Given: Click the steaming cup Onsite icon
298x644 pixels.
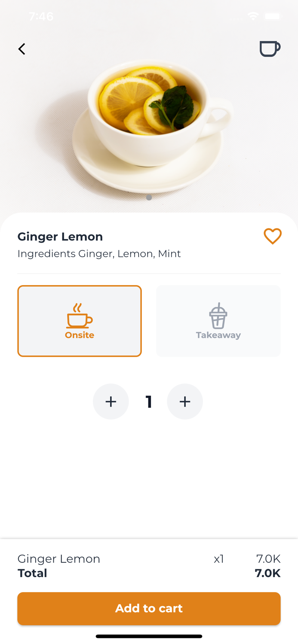Looking at the screenshot, I should [x=79, y=316].
